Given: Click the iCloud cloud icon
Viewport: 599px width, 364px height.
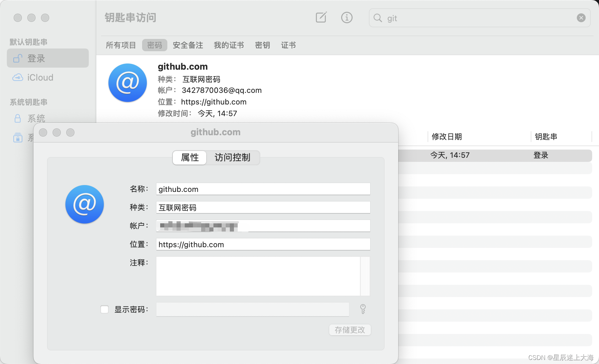Looking at the screenshot, I should click(18, 78).
